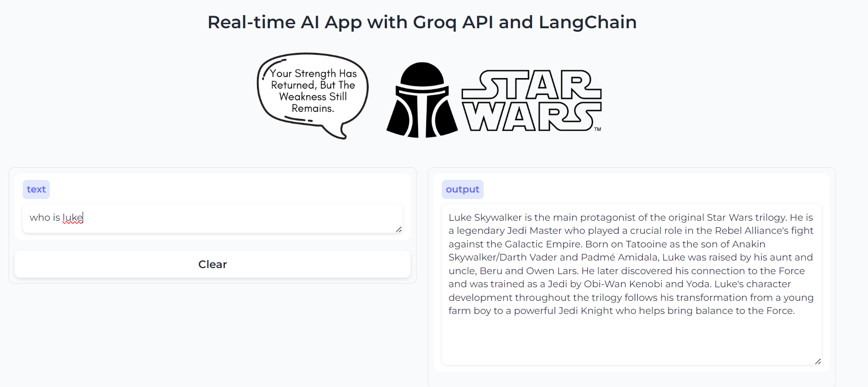Click the Mandalorian helmet icon
Image resolution: width=868 pixels, height=387 pixels.
[422, 100]
